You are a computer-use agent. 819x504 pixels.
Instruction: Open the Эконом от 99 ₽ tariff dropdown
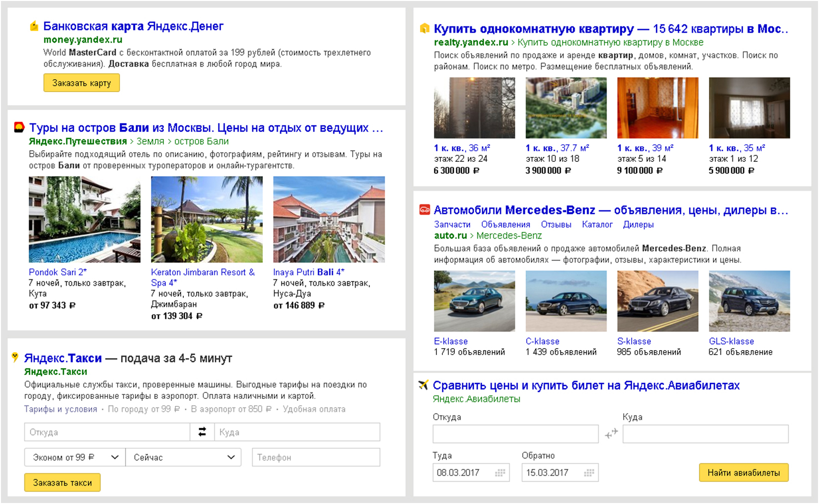coord(75,457)
